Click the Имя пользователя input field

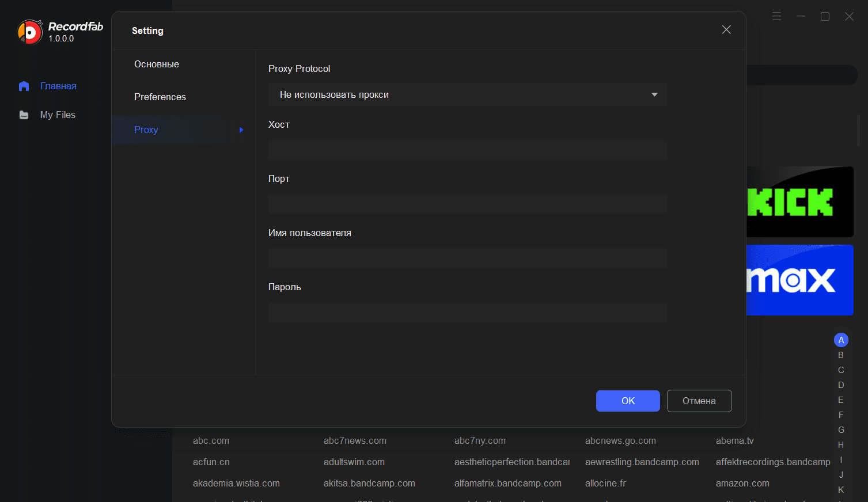(x=467, y=258)
